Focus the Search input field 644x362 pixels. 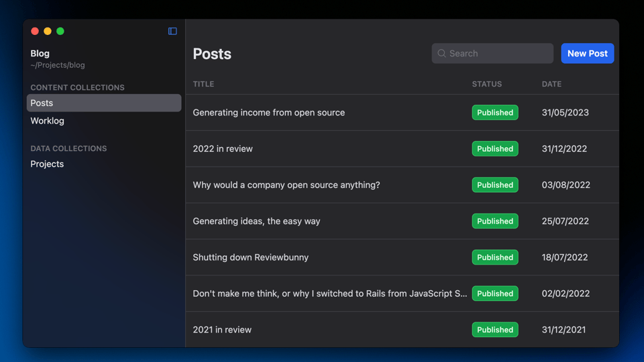498,54
